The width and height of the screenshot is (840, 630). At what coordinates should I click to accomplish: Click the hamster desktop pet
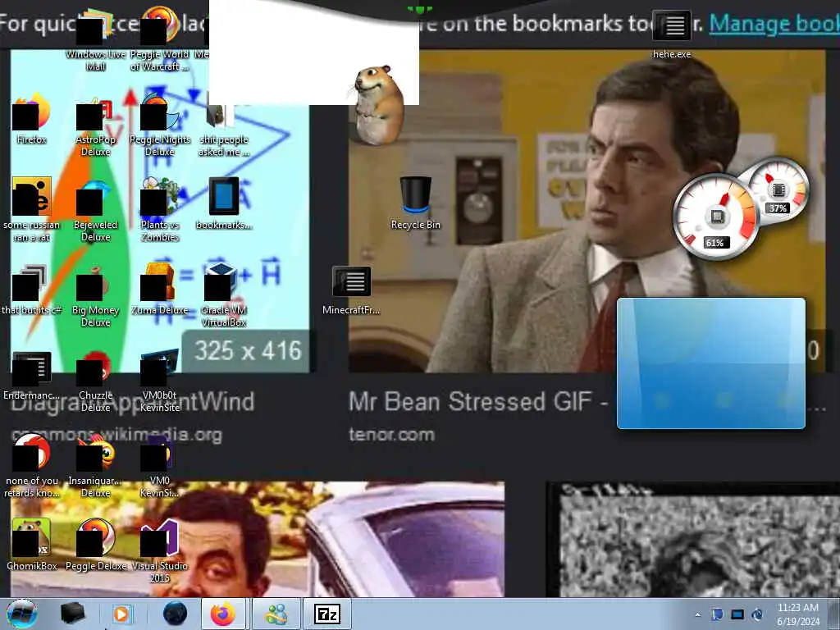click(x=379, y=104)
